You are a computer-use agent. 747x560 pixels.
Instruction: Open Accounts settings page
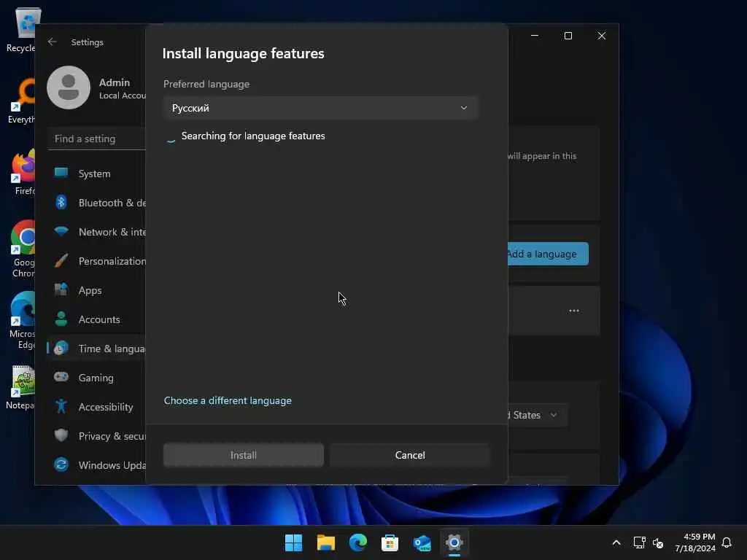tap(97, 319)
